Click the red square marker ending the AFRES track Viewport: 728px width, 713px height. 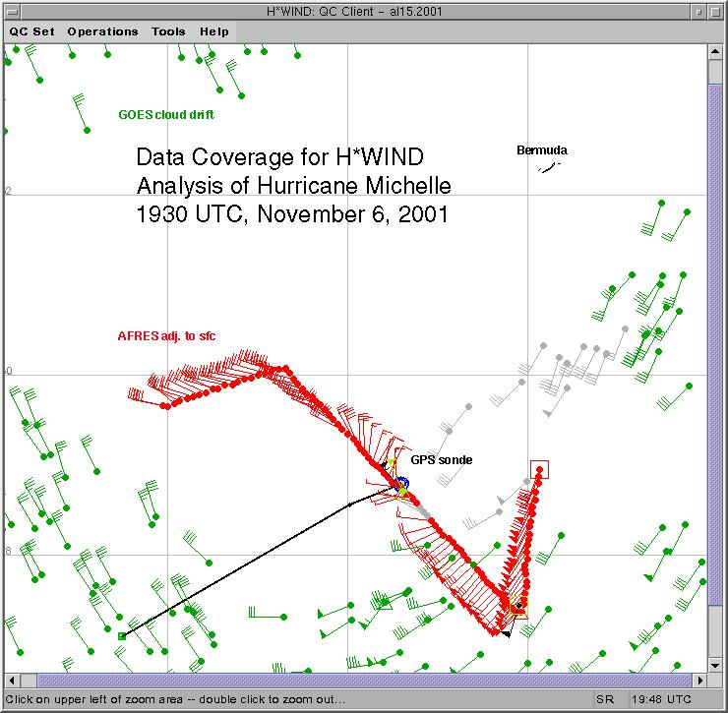pos(538,469)
